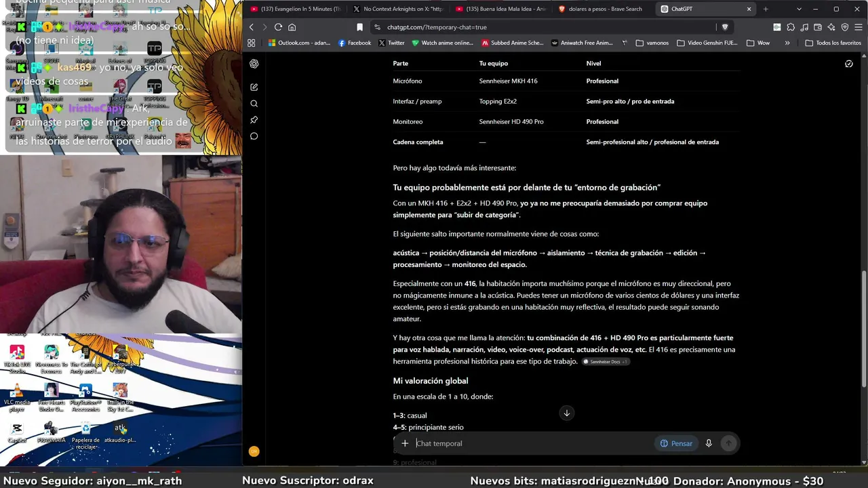This screenshot has width=868, height=488.
Task: Go back in the Brave browser
Action: (x=252, y=27)
